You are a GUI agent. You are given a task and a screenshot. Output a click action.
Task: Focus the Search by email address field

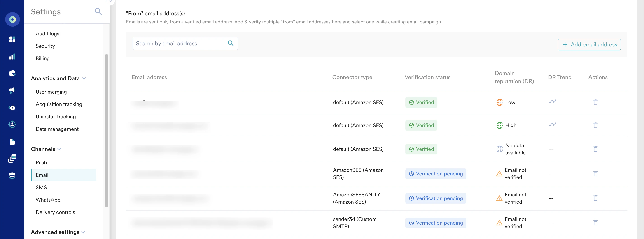(x=180, y=44)
